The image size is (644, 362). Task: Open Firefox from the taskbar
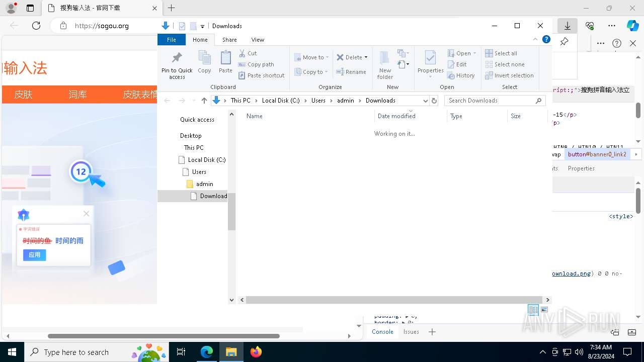tap(256, 352)
